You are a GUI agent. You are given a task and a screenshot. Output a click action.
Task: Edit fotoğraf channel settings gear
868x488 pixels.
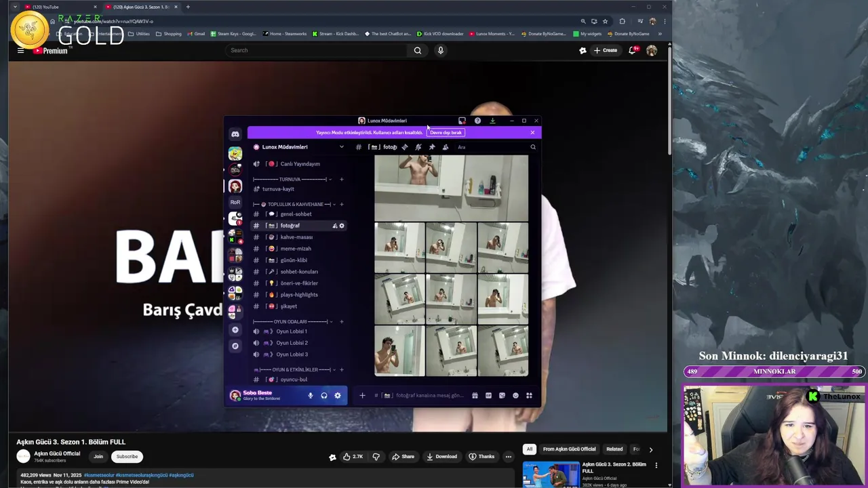342,226
